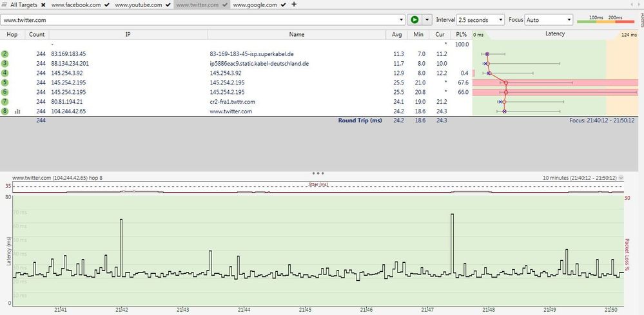Select the www.twitter.com tab
The image size is (644, 315).
coord(197,5)
